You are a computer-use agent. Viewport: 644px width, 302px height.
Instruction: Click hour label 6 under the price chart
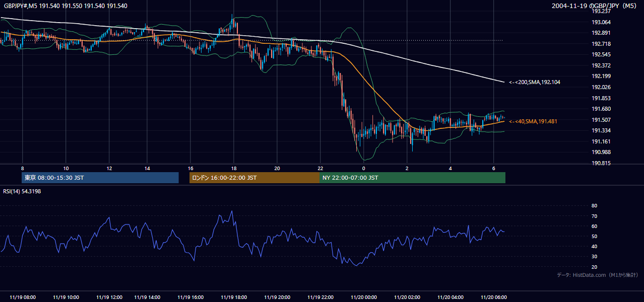[494, 168]
